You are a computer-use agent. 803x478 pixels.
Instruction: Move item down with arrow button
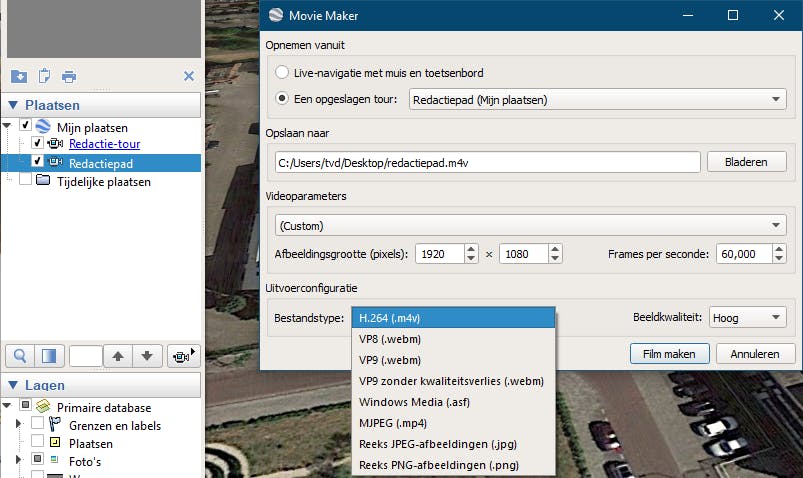[147, 356]
